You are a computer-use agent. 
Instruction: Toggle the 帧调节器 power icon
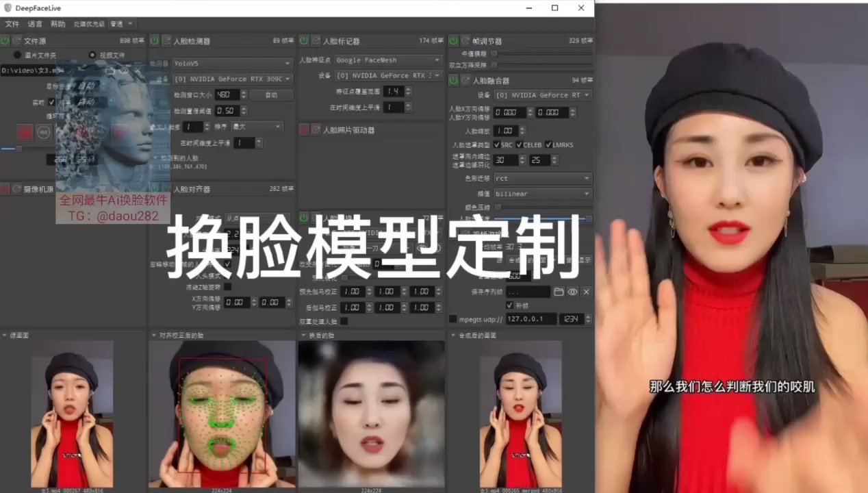(x=453, y=41)
